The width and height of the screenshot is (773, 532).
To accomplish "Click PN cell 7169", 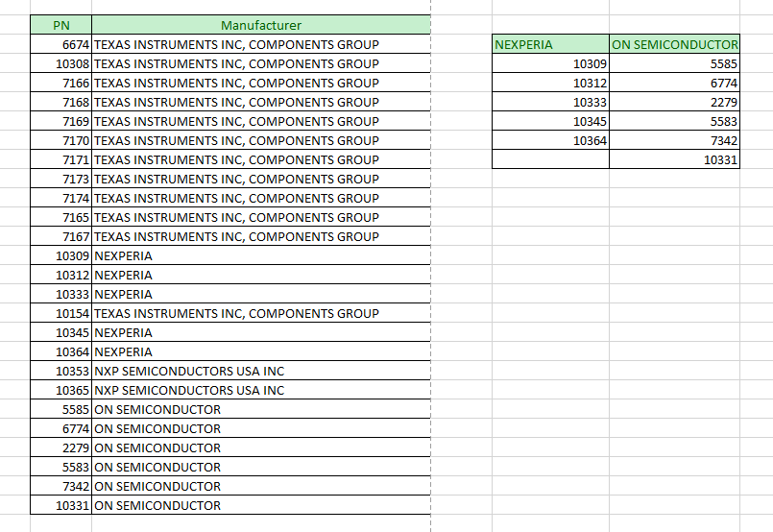I will coord(61,121).
